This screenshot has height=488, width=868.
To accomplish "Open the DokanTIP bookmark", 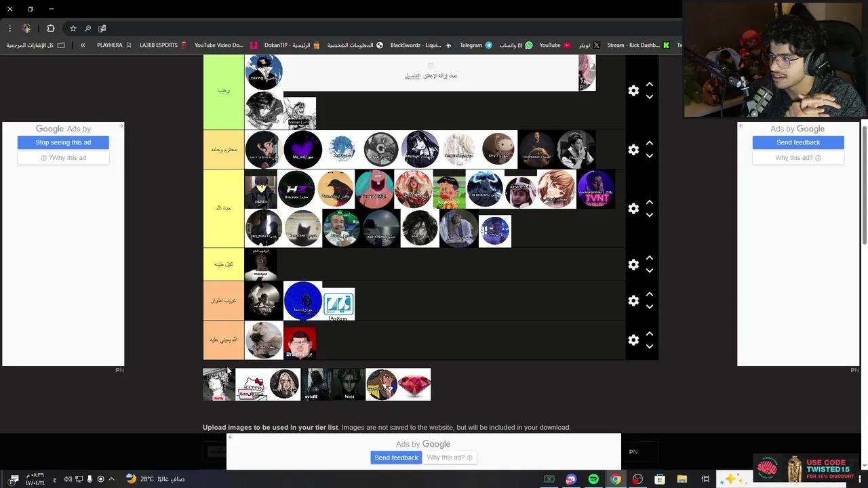I will tap(292, 45).
